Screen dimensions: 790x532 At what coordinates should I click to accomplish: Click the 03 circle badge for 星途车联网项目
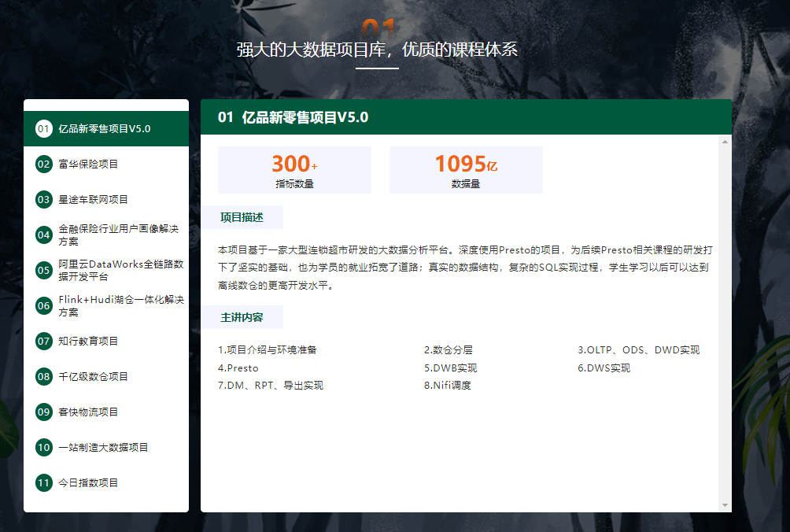click(x=44, y=200)
